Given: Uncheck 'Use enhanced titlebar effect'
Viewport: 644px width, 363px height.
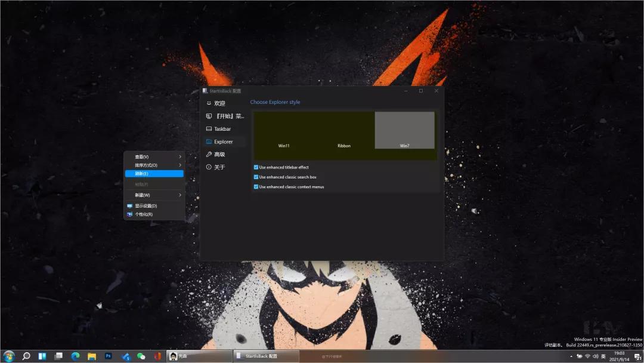Looking at the screenshot, I should pyautogui.click(x=256, y=167).
